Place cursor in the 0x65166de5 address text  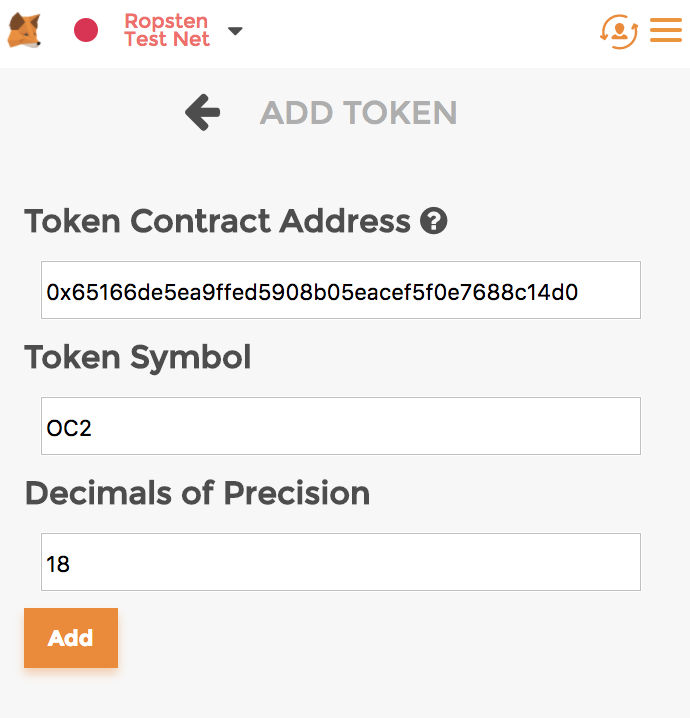tap(311, 292)
